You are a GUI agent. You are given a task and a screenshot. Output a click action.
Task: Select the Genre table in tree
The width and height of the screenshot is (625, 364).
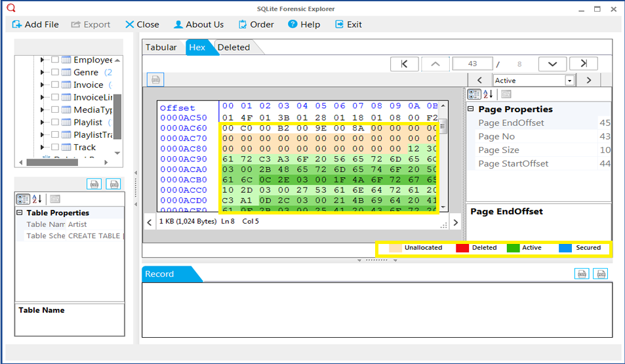86,72
